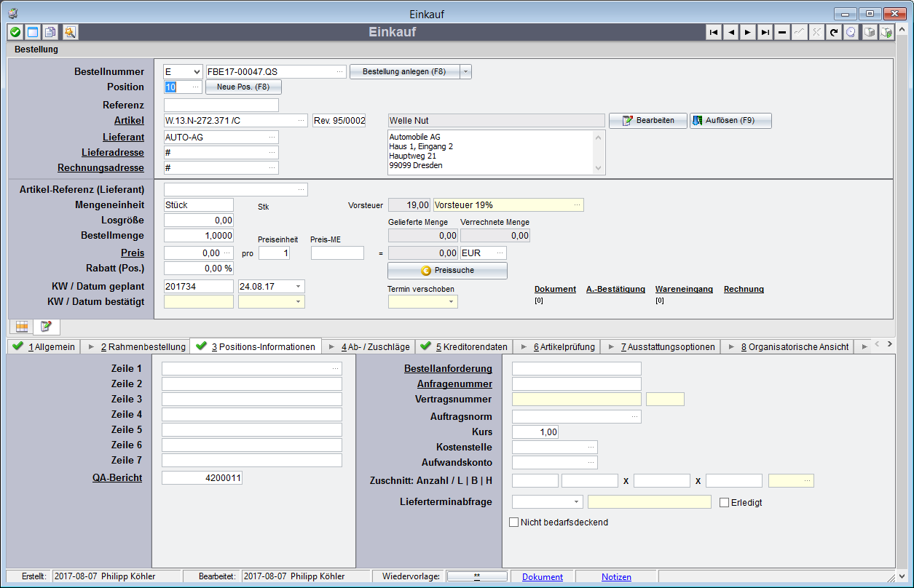Viewport: 914px width, 588px height.
Task: Switch to the form edit view icon
Action: coord(46,327)
